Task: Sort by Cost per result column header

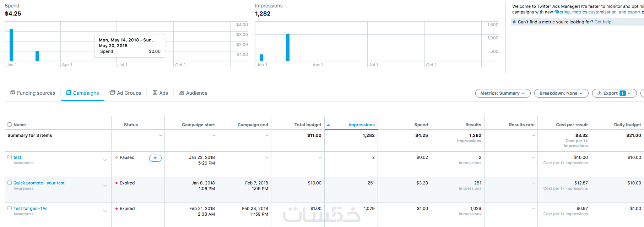Action: [572, 125]
